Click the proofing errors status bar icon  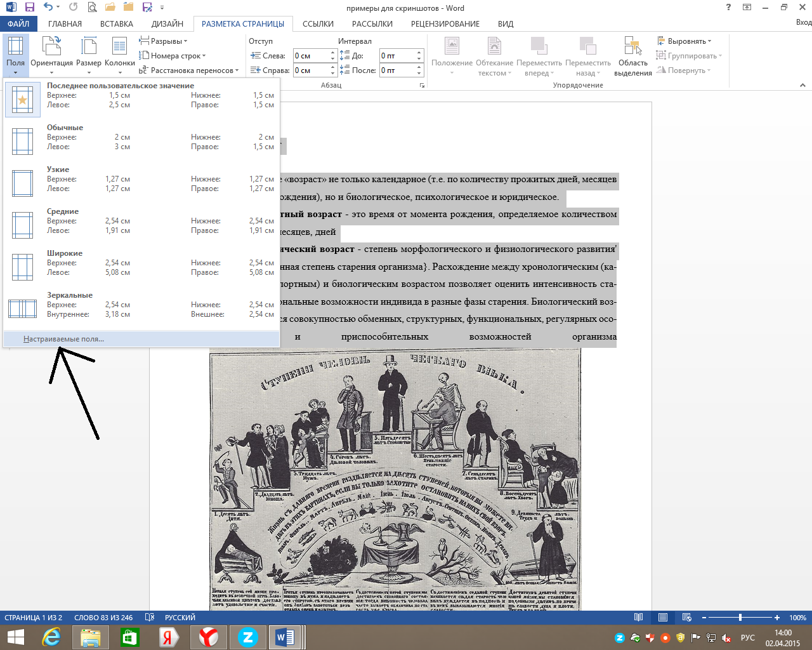[x=150, y=618]
